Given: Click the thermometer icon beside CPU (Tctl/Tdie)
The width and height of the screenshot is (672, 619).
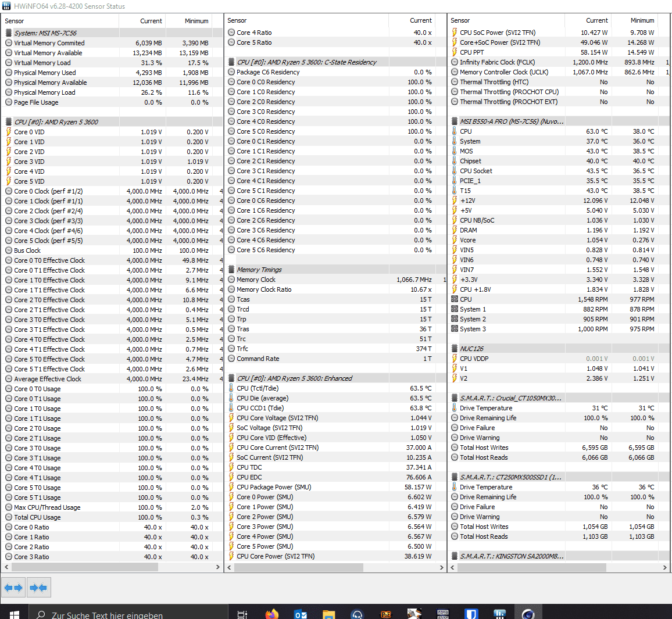Looking at the screenshot, I should click(x=231, y=388).
